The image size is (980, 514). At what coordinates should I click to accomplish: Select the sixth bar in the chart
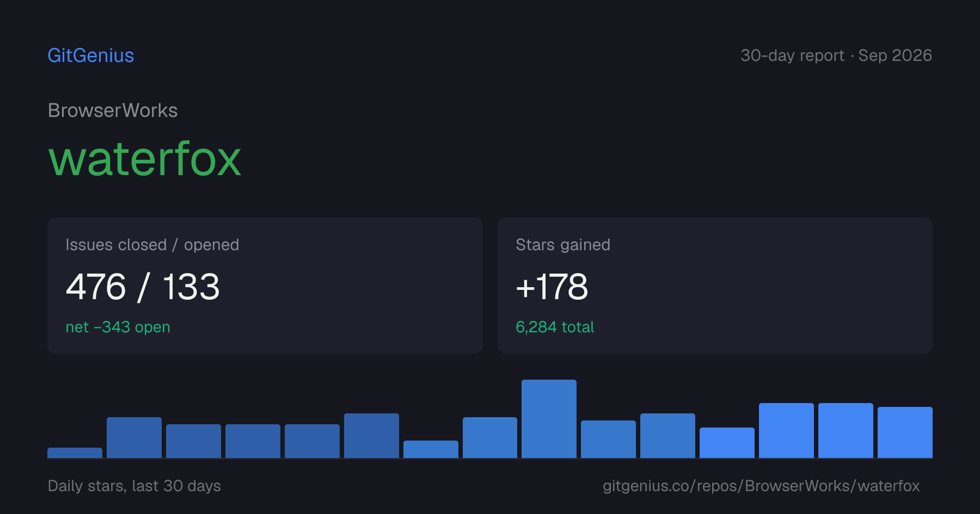click(371, 436)
